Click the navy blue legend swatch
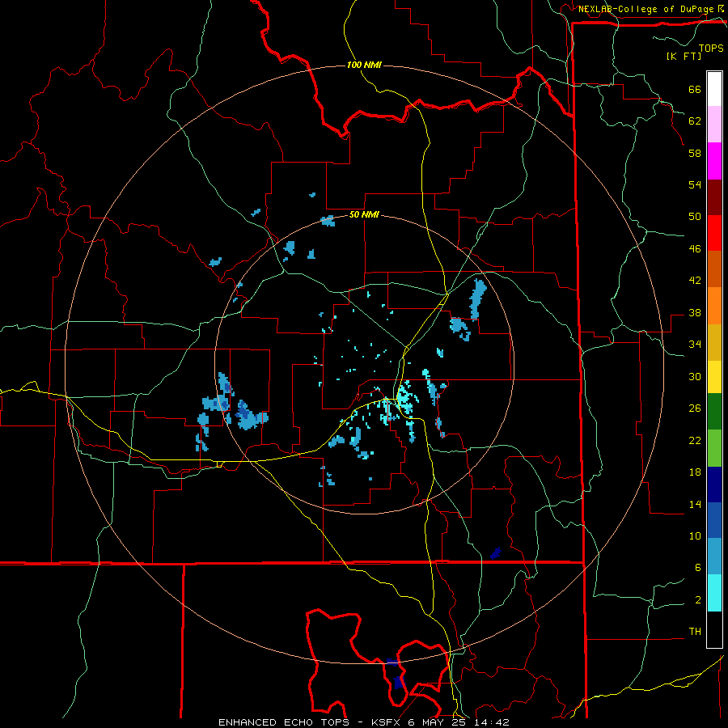Viewport: 728px width, 728px height. tap(714, 485)
